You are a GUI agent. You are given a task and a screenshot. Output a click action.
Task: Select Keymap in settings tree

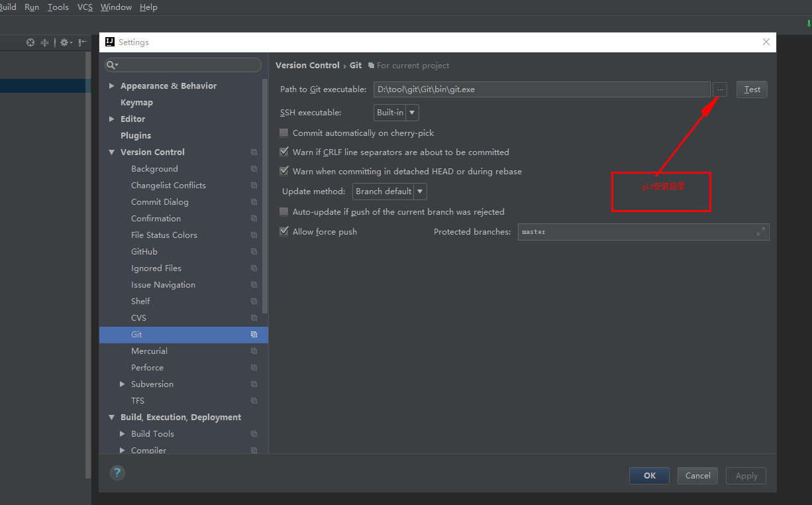tap(136, 103)
